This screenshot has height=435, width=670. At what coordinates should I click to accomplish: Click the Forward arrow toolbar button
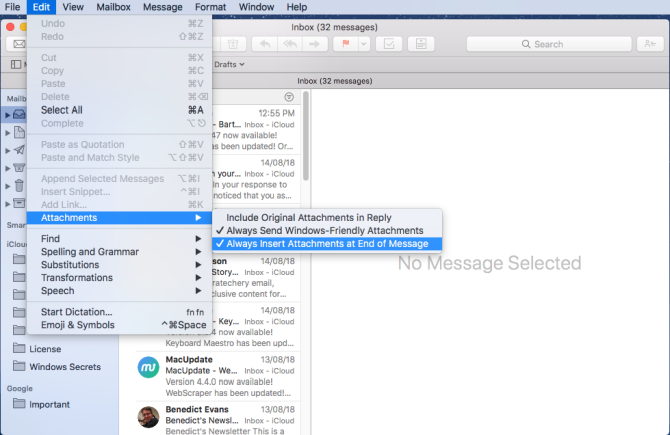(x=315, y=44)
